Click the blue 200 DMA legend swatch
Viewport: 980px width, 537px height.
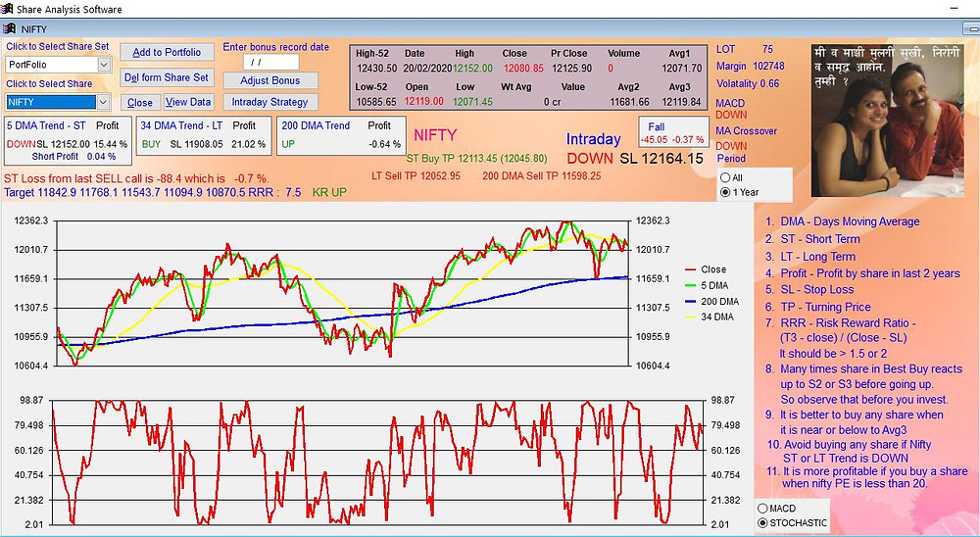tap(691, 301)
